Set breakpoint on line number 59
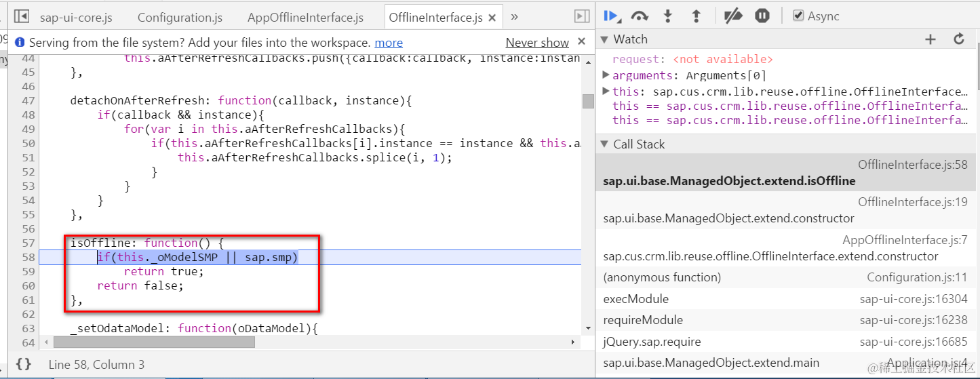 pos(28,271)
